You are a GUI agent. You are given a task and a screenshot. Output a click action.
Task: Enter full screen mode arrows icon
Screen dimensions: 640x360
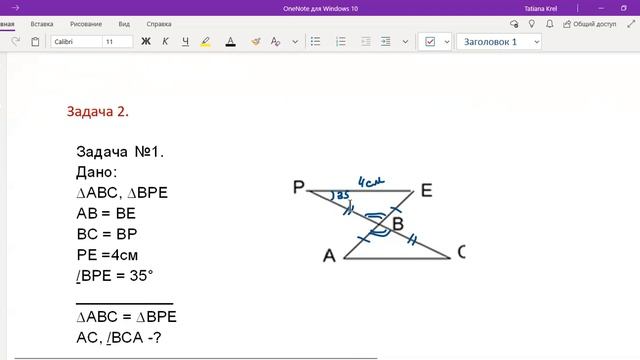631,24
